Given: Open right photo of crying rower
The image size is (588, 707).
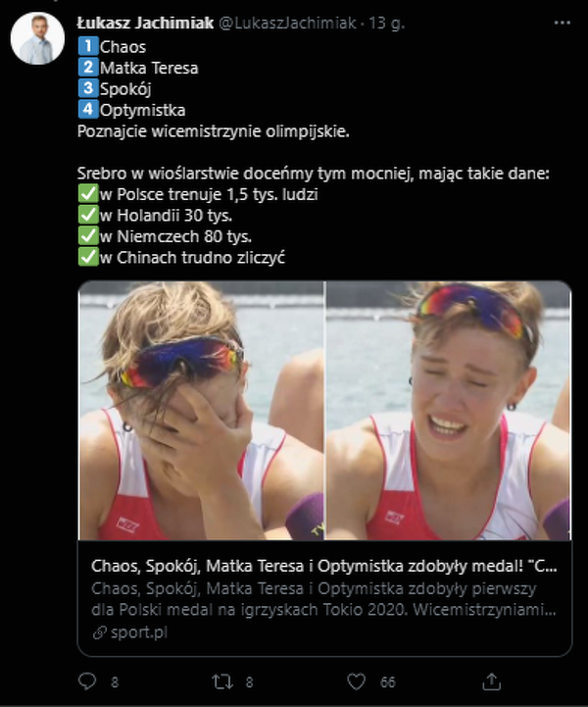Looking at the screenshot, I should (x=448, y=410).
